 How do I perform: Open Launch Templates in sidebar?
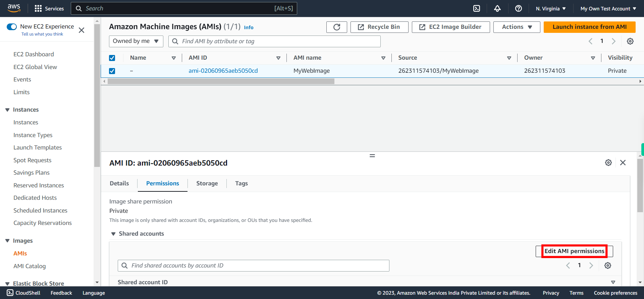coord(38,147)
